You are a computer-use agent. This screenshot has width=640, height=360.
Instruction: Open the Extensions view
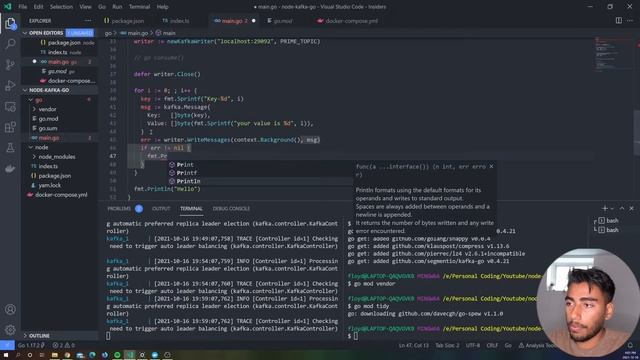11,127
